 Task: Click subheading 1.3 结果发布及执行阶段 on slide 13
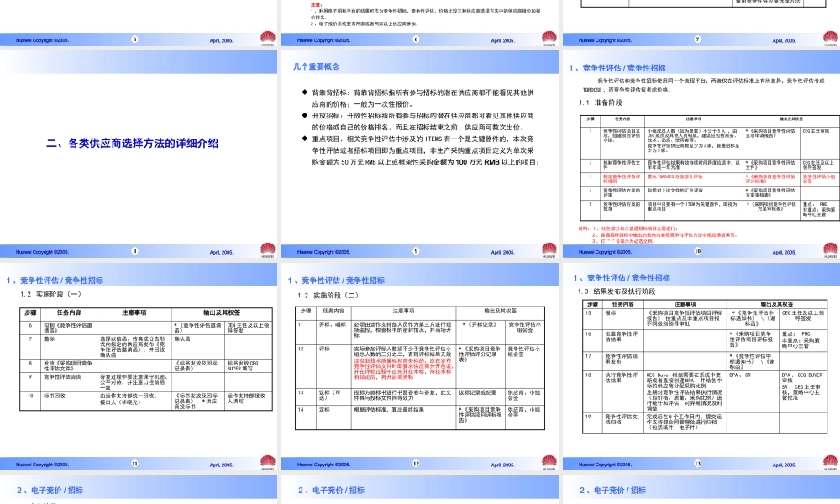point(616,291)
